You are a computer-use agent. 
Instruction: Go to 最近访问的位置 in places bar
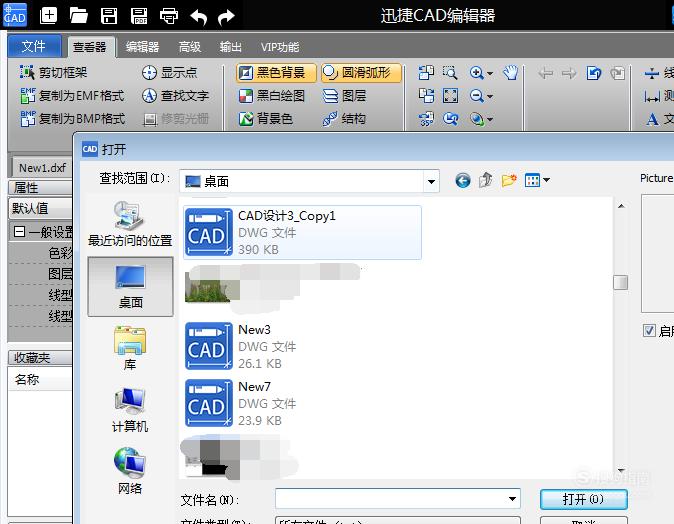[130, 224]
